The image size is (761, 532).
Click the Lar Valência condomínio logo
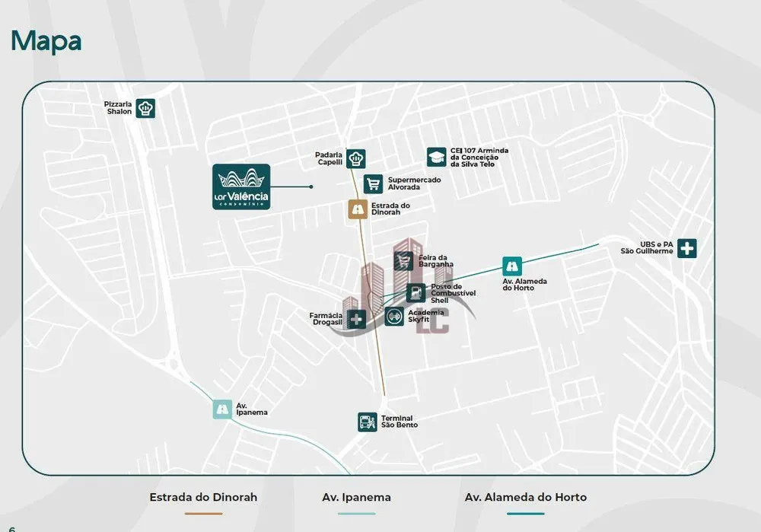241,187
